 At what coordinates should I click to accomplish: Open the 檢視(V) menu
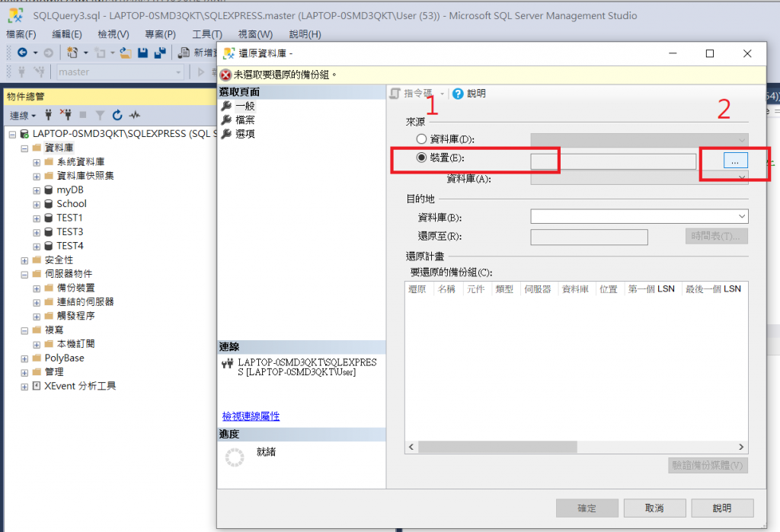(x=113, y=34)
